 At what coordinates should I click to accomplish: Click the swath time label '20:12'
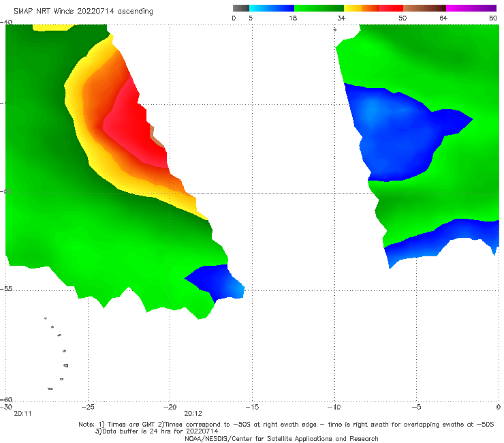point(193,414)
